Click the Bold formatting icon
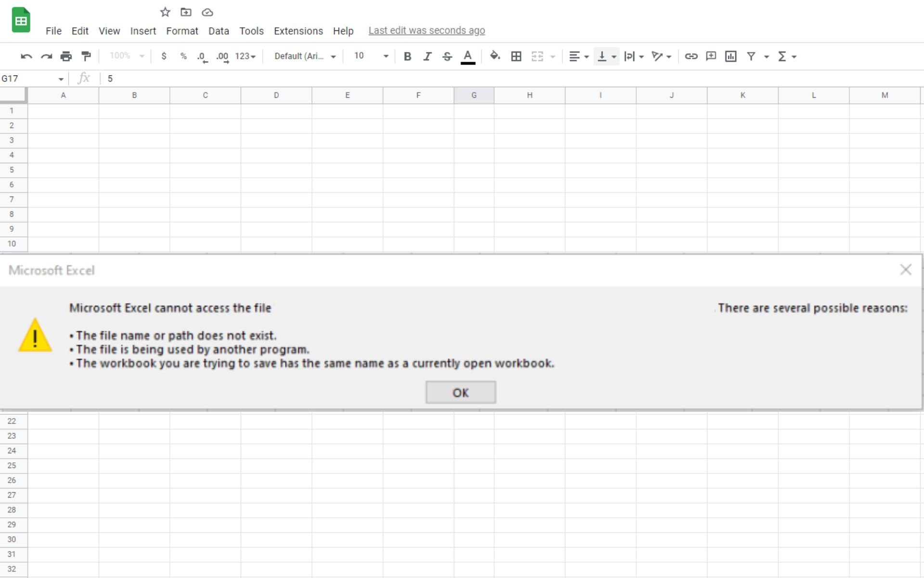 408,56
